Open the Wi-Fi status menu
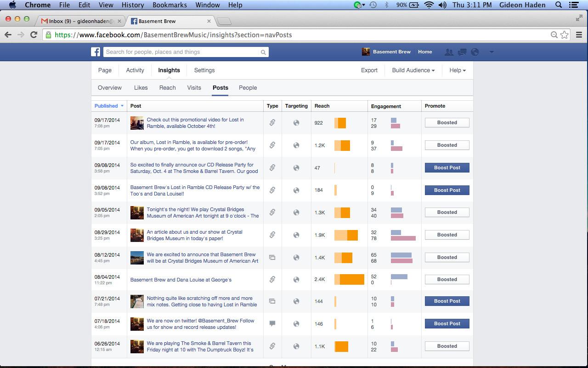The image size is (588, 368). [x=429, y=5]
